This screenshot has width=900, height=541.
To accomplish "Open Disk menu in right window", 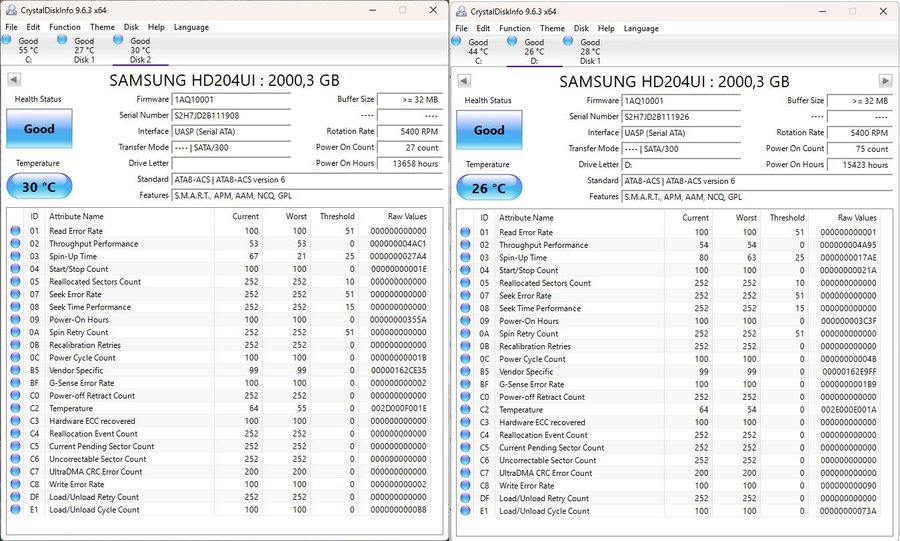I will [581, 28].
